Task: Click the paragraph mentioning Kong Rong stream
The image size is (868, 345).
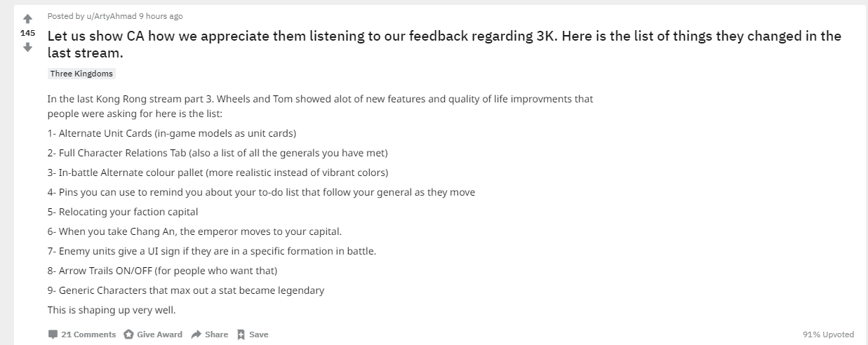Action: (x=320, y=106)
